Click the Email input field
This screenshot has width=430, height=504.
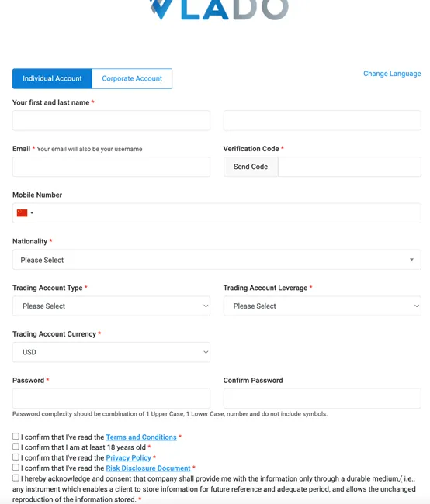[111, 167]
